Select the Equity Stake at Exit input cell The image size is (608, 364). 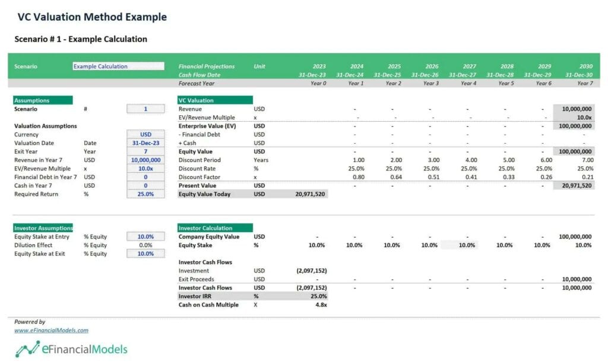click(x=145, y=254)
